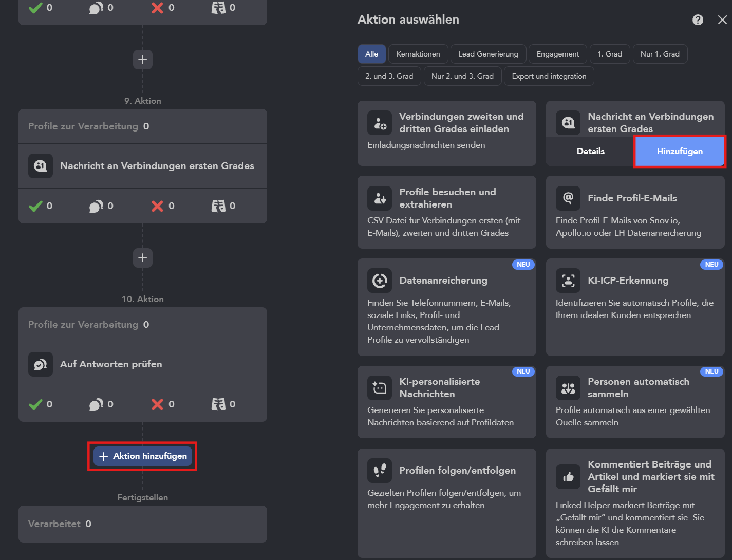The image size is (732, 560).
Task: Open the Verarbeitet 0 list
Action: 143,524
